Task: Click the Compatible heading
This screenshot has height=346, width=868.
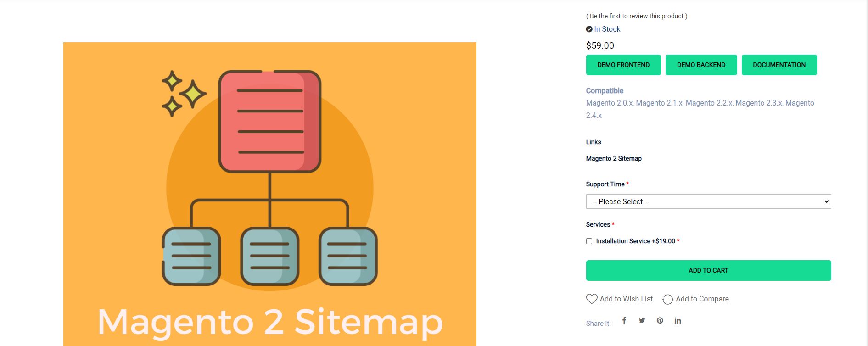Action: (x=605, y=90)
